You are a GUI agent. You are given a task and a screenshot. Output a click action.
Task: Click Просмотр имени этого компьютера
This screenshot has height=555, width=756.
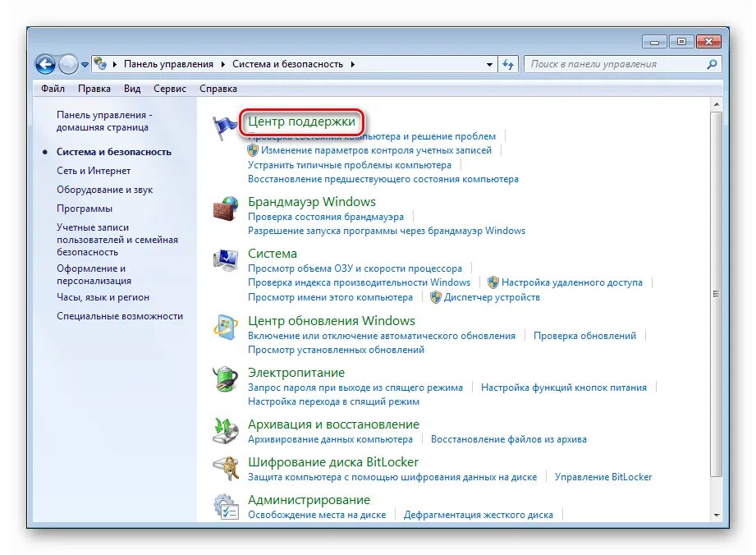tap(330, 297)
